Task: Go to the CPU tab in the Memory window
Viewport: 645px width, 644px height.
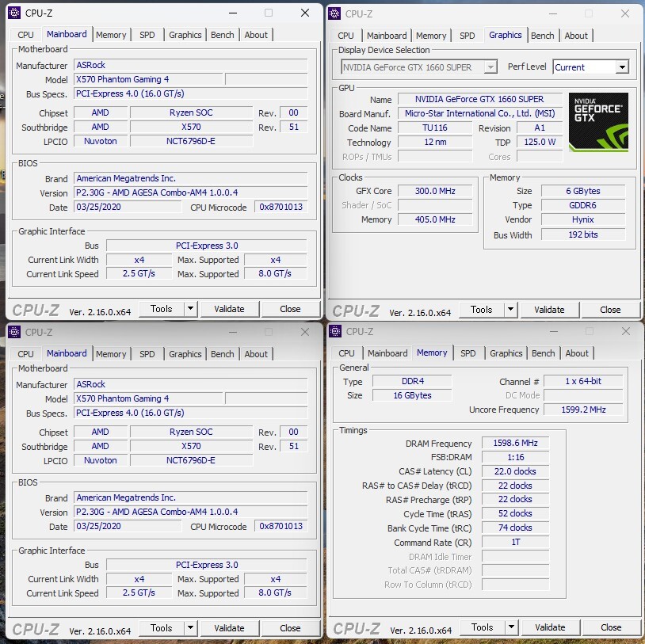Action: tap(346, 353)
